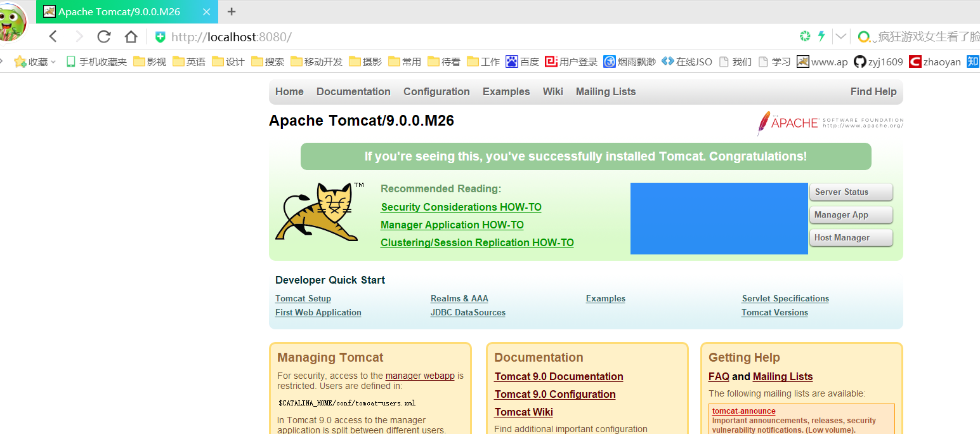Open the Tomcat 9.0 Configuration link

tap(555, 394)
